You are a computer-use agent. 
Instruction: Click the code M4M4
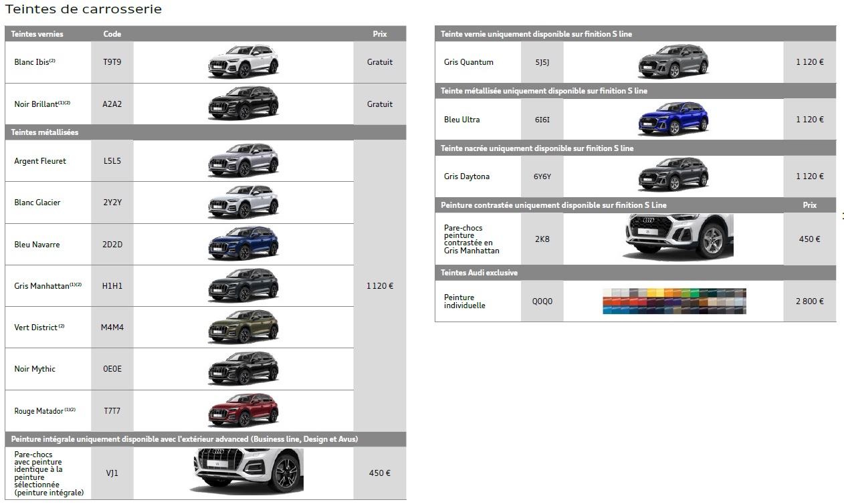click(112, 328)
